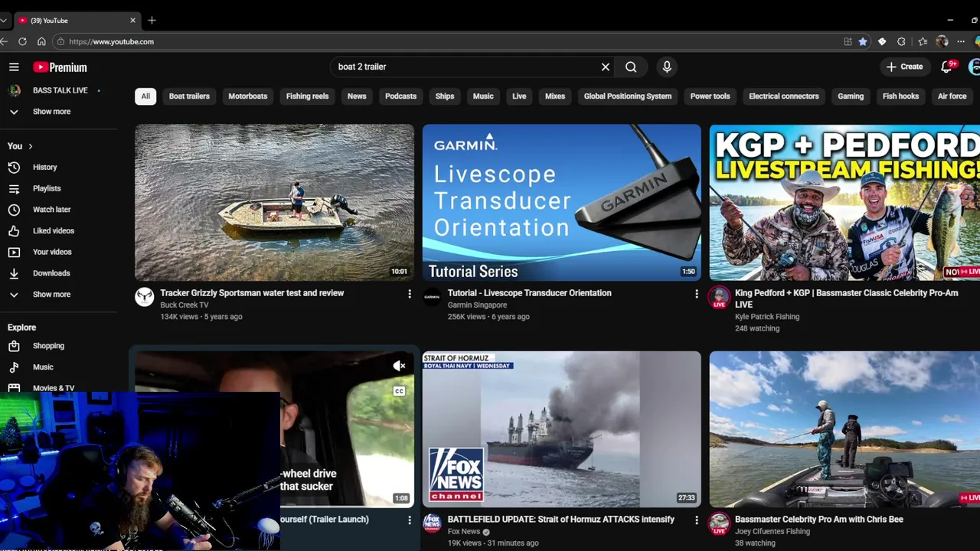Open the tab search dropdown arrow
980x551 pixels.
click(4, 21)
